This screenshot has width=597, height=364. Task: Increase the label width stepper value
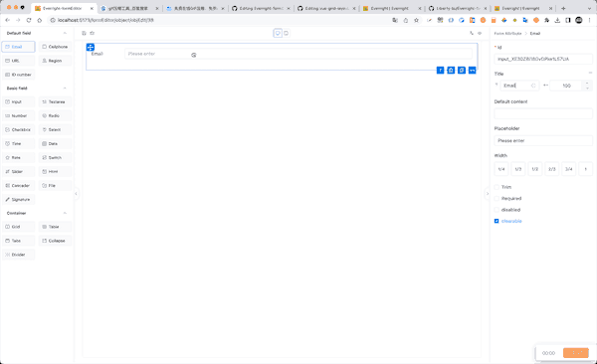(x=587, y=83)
